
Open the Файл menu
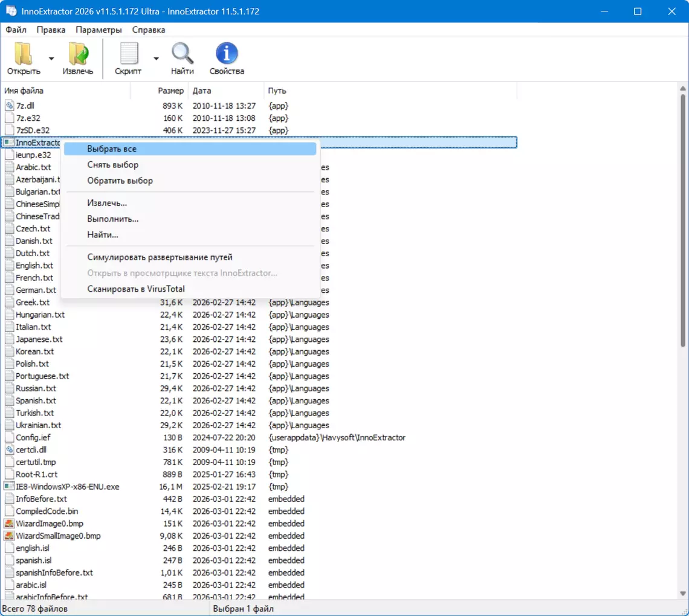16,30
